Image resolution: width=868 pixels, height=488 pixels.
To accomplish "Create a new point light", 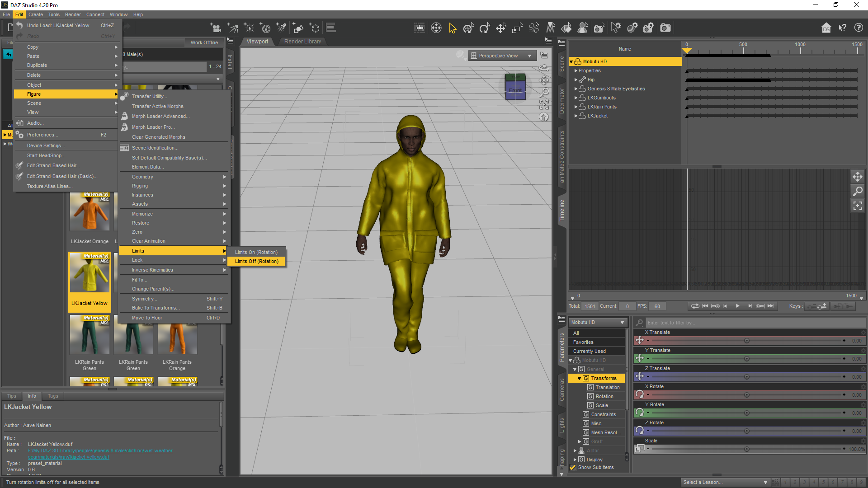I will (249, 28).
